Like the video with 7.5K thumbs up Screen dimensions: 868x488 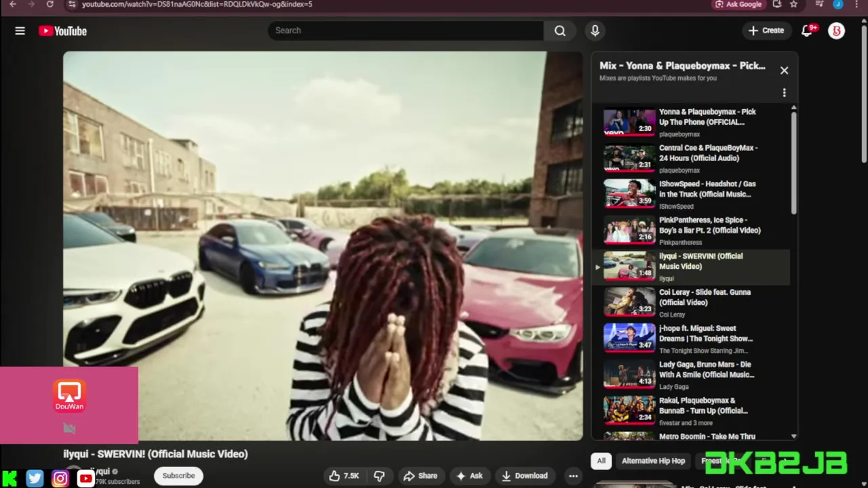[x=344, y=476]
